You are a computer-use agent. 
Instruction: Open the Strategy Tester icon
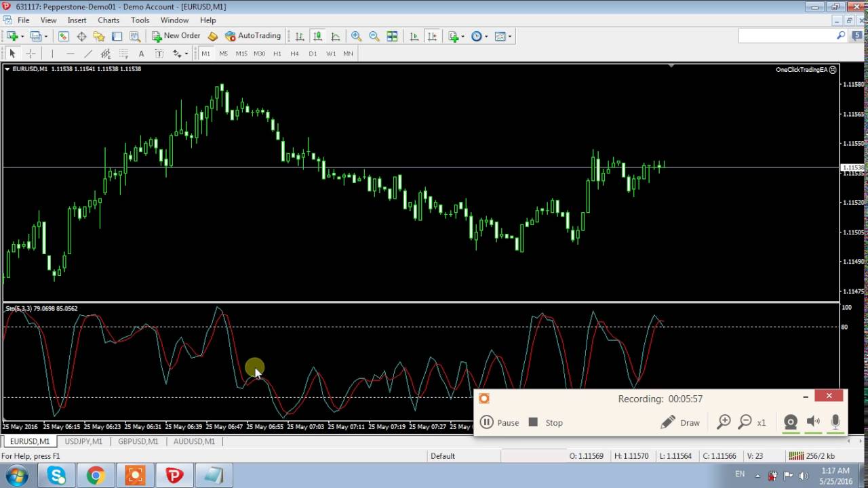tap(135, 36)
